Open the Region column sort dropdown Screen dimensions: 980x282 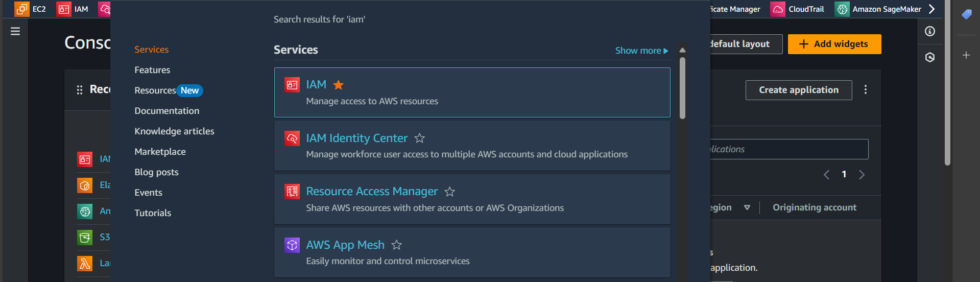[747, 207]
